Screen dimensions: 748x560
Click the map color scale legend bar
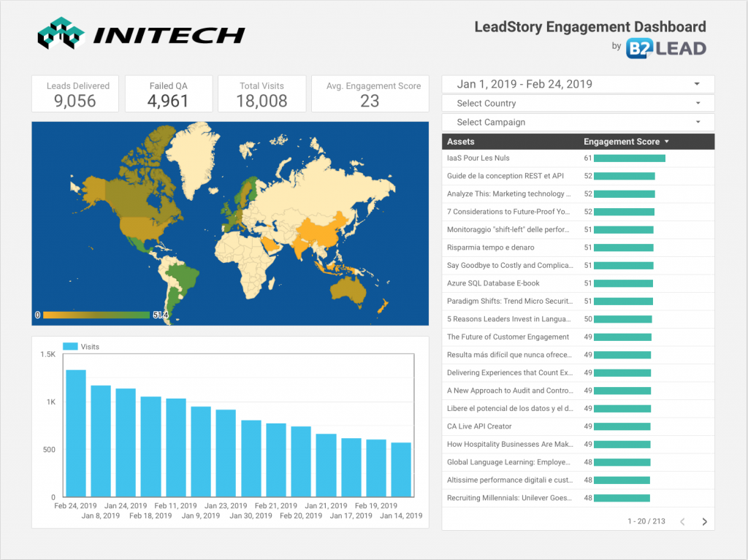(96, 315)
